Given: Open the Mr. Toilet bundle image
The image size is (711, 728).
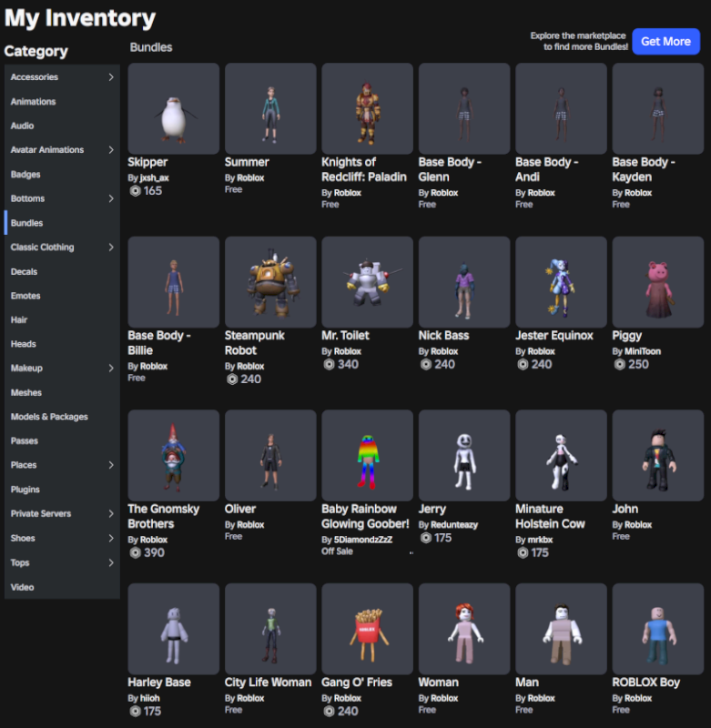Looking at the screenshot, I should tap(368, 282).
